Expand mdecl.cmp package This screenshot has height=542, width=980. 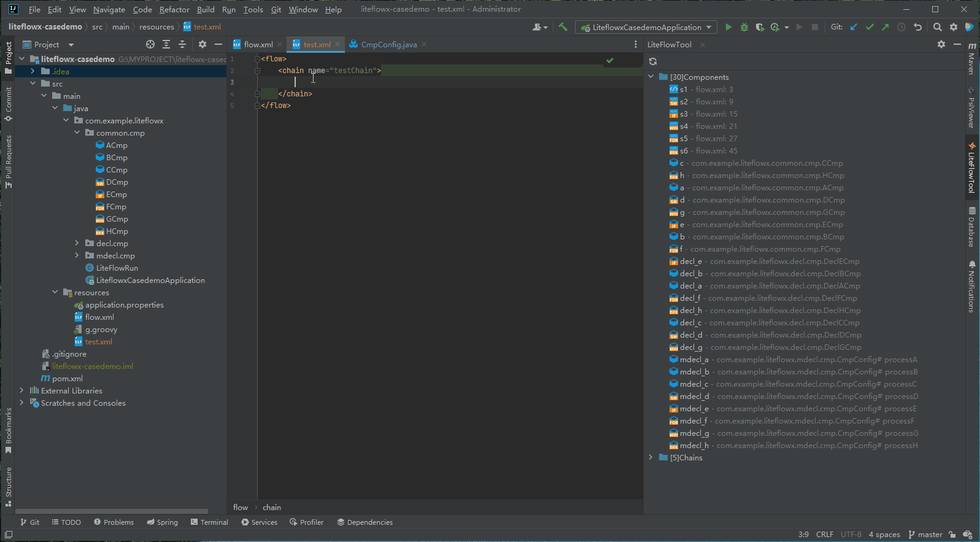77,255
